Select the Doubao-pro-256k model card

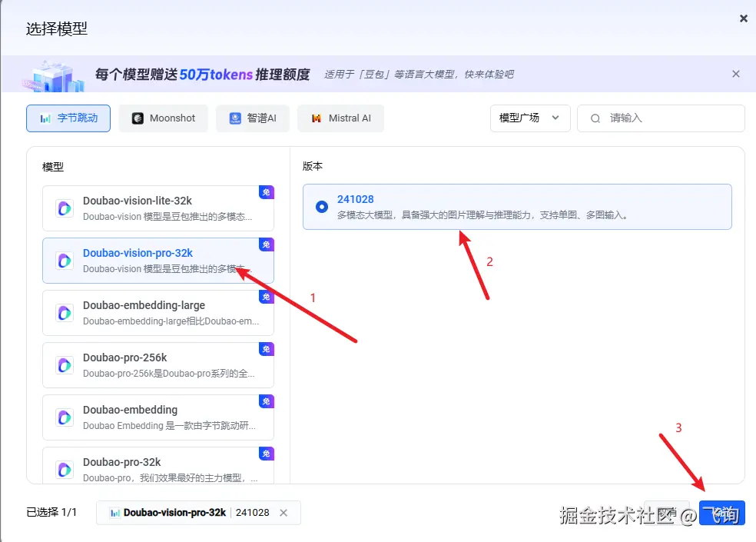click(x=158, y=365)
